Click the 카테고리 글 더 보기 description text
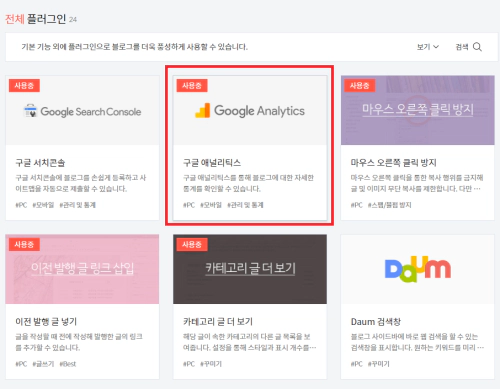 [250, 342]
